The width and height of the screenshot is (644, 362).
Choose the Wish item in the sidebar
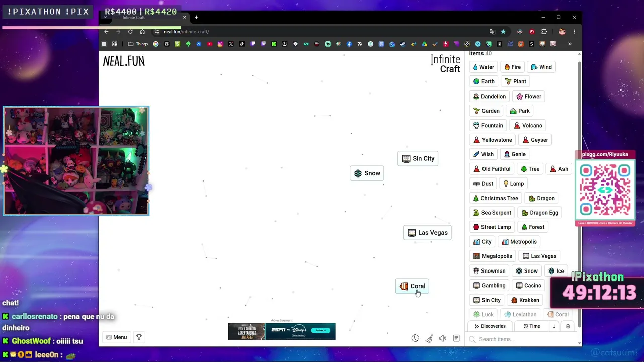484,154
